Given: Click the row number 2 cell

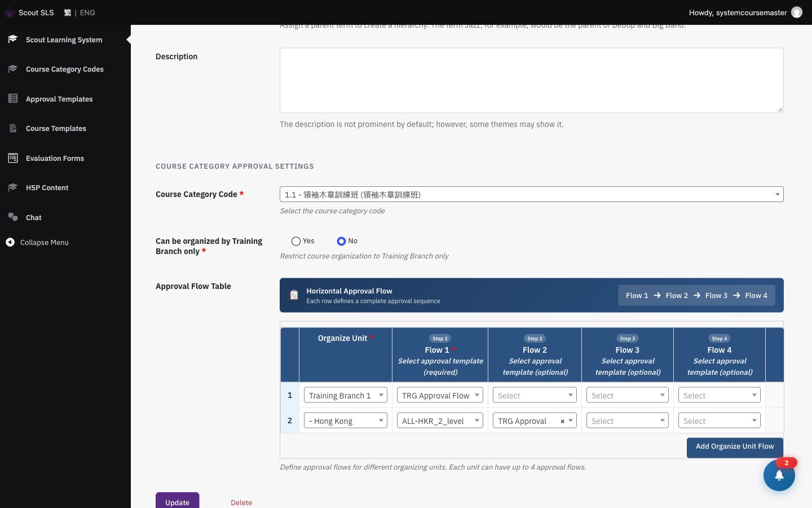Looking at the screenshot, I should [x=290, y=421].
